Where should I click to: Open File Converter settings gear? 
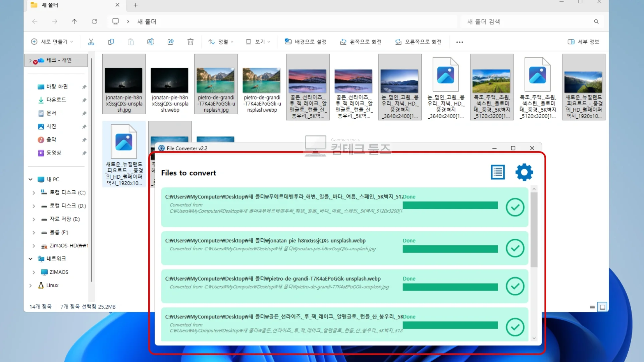point(524,172)
